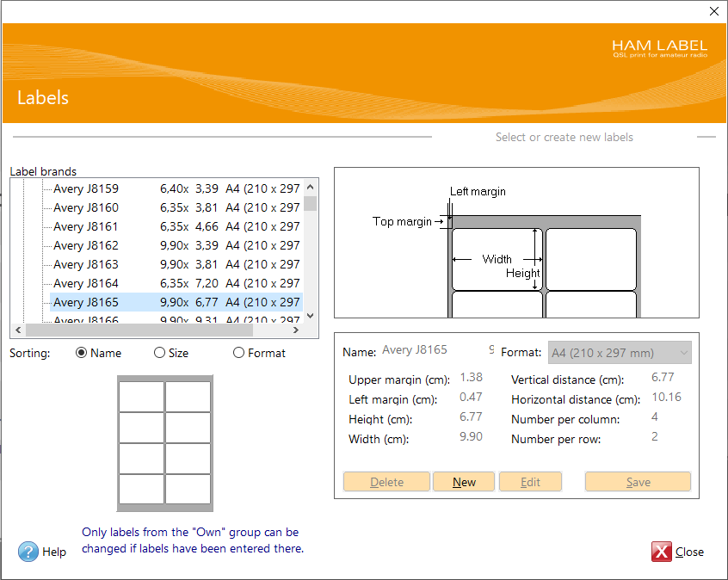The height and width of the screenshot is (580, 728).
Task: Open Help via the Help label
Action: [54, 552]
